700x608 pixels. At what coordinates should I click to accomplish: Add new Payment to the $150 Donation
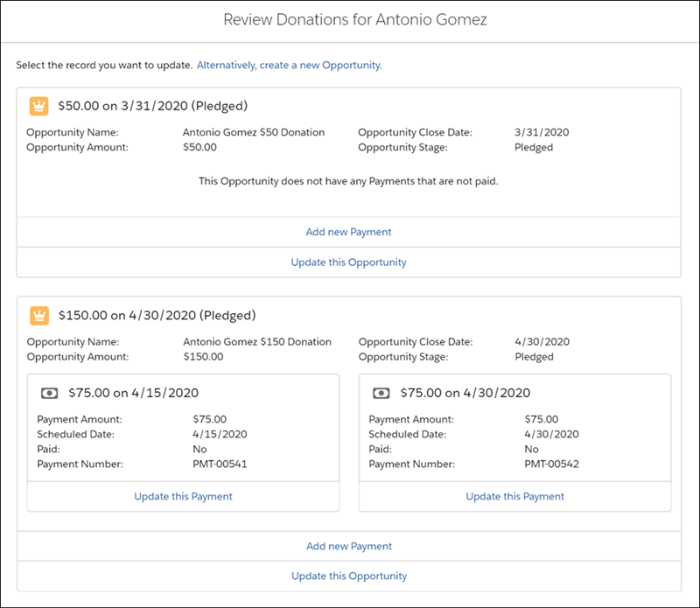tap(349, 547)
